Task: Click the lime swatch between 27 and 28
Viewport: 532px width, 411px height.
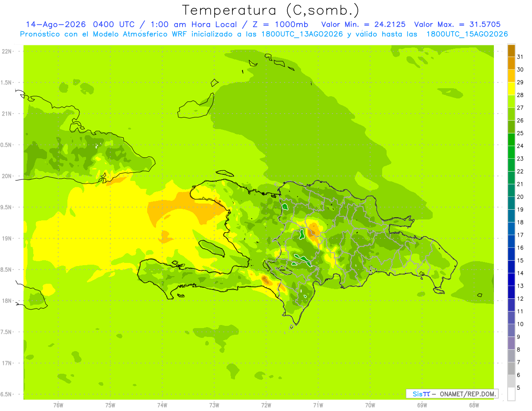Action: tap(511, 101)
